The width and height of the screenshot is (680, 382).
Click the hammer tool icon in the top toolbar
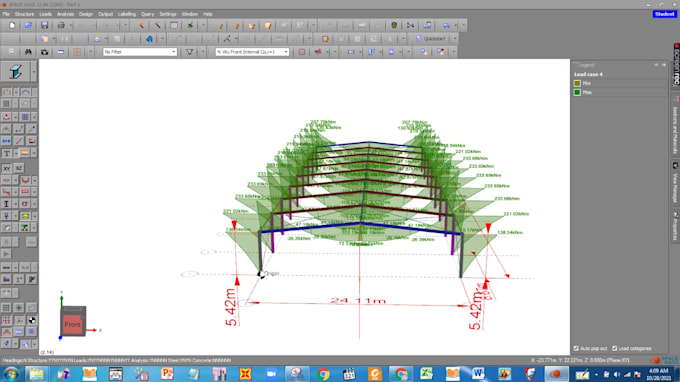pos(141,26)
